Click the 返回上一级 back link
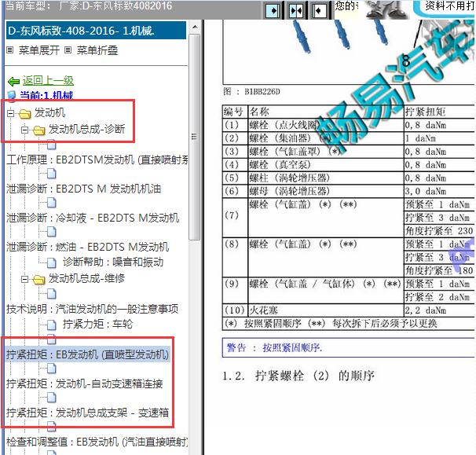 (48, 80)
